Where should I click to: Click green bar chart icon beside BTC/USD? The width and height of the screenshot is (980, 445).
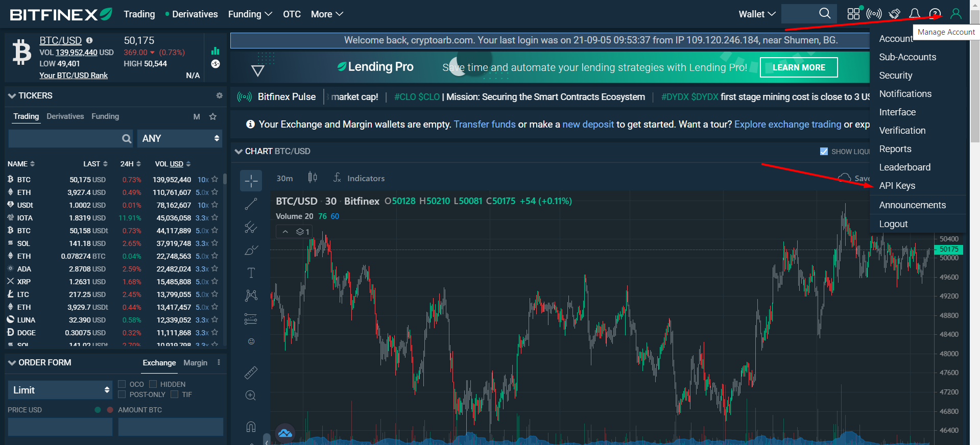point(216,51)
